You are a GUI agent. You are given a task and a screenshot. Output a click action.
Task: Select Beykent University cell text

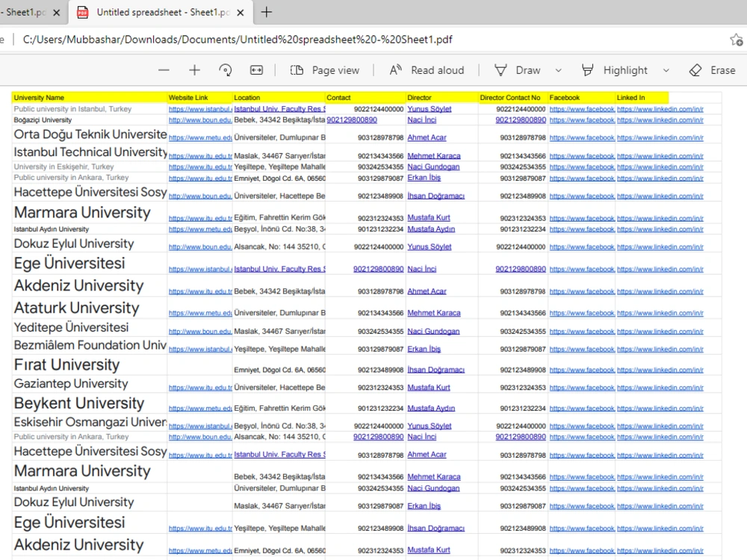click(x=79, y=403)
